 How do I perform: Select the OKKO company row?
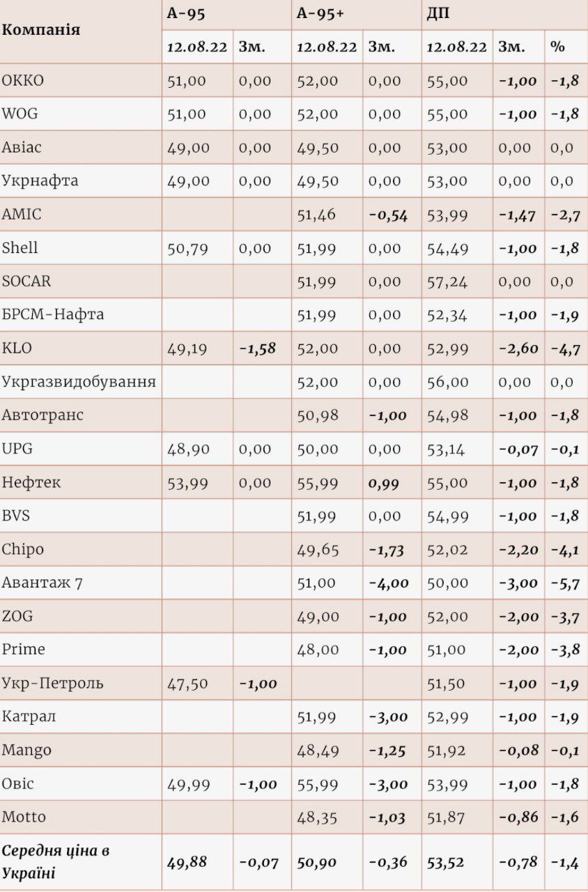294,80
